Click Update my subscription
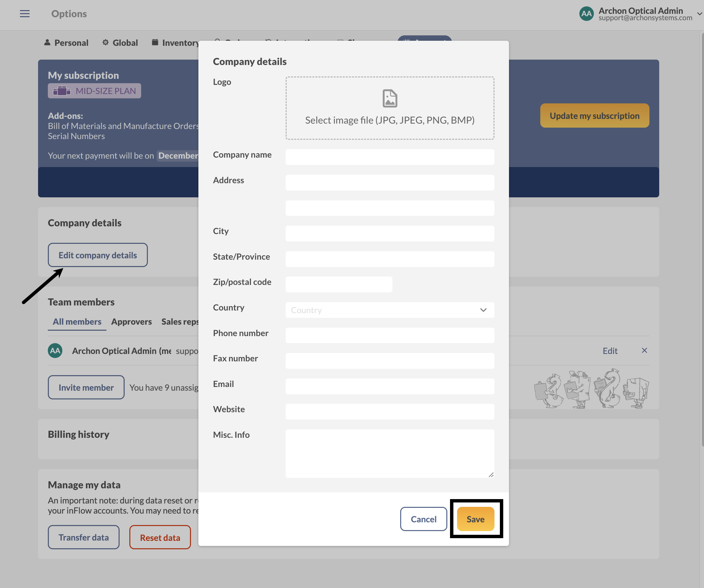The height and width of the screenshot is (588, 704). [x=595, y=116]
